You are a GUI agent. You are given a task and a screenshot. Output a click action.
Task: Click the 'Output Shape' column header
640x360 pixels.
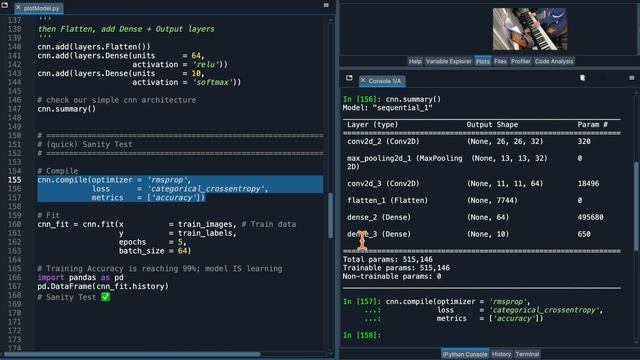click(492, 124)
